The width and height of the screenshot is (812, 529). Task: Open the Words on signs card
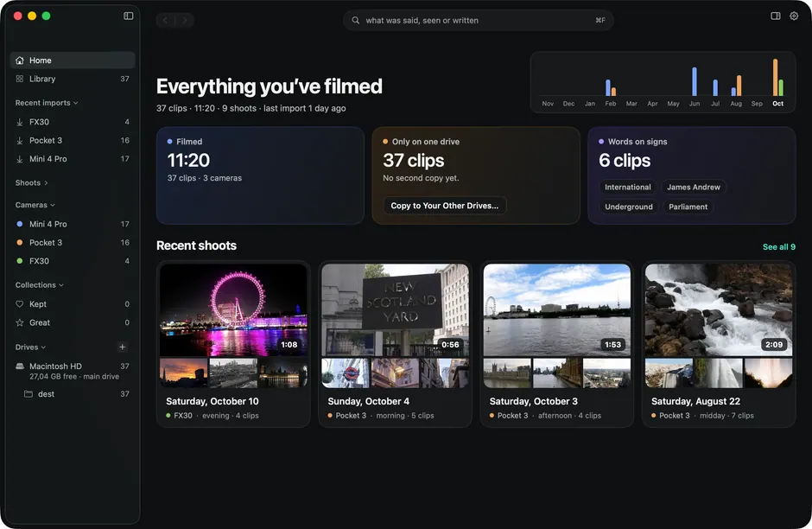tap(691, 175)
